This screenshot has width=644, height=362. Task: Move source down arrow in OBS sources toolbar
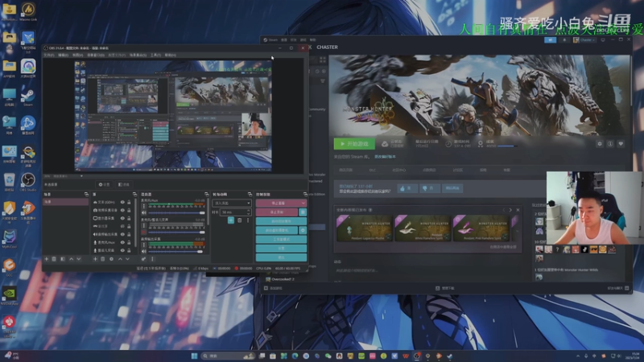coord(127,259)
